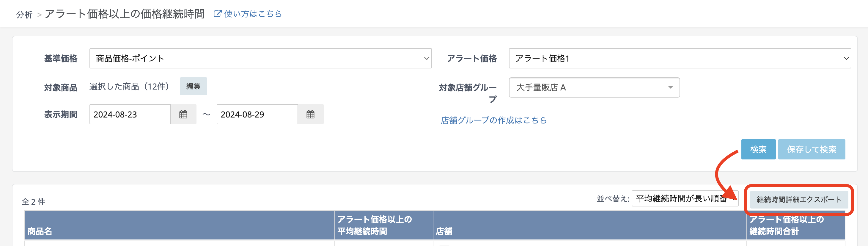868x246 pixels.
Task: Click the 保存して検索 button
Action: 812,149
